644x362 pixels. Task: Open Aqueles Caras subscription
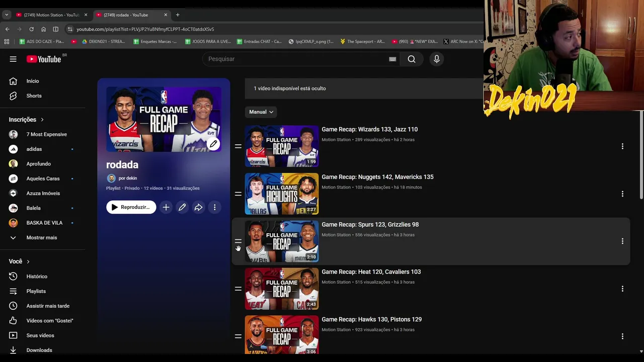pos(42,178)
